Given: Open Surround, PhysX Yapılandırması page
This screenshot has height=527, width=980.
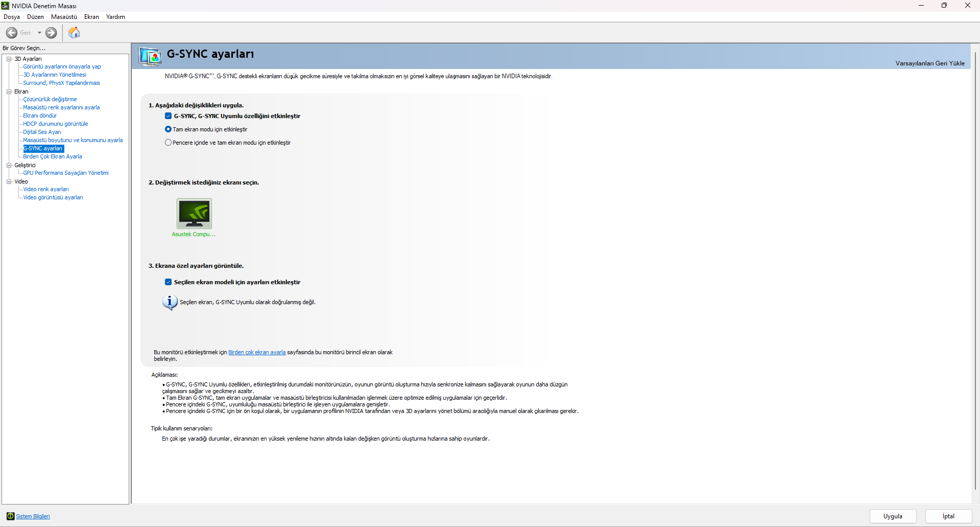Looking at the screenshot, I should pos(61,83).
